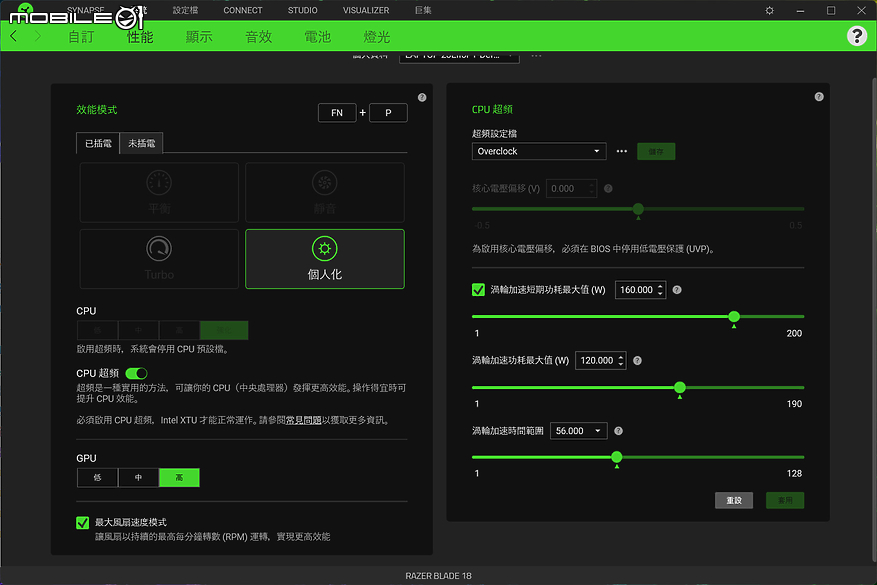Step the core voltage offset 0.000 value
The image size is (877, 585).
(x=592, y=188)
